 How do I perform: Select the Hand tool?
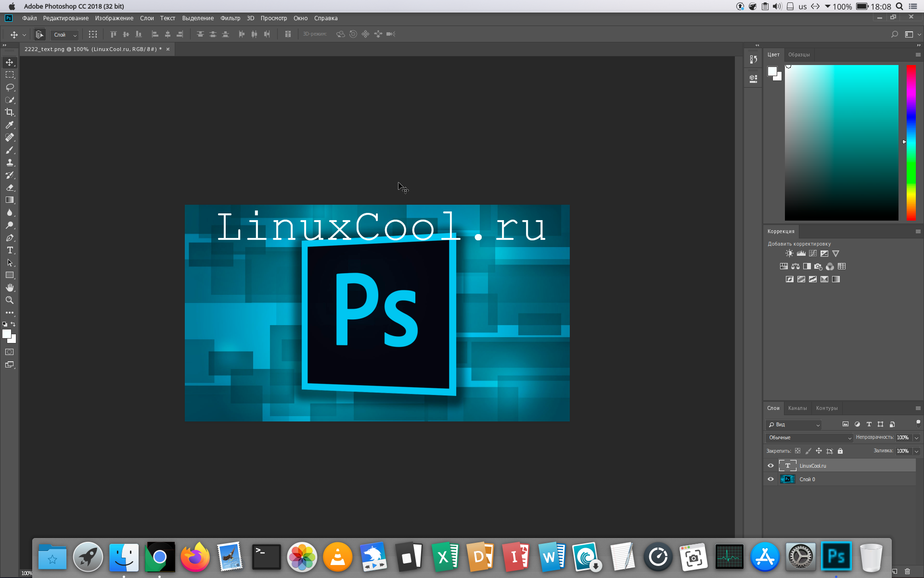(x=10, y=288)
